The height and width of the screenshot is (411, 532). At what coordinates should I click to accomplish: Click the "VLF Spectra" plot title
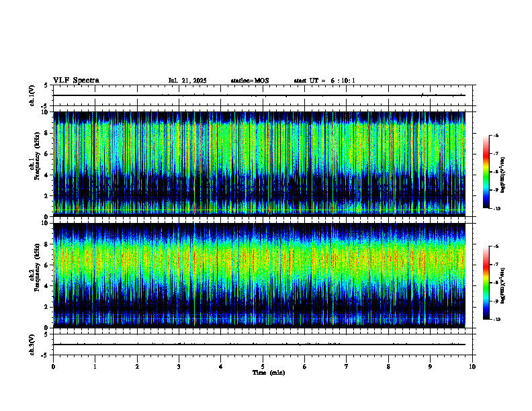click(76, 81)
